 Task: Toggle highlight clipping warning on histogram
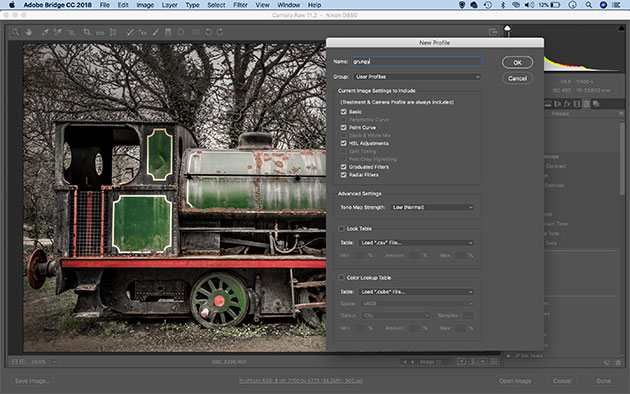coord(622,28)
